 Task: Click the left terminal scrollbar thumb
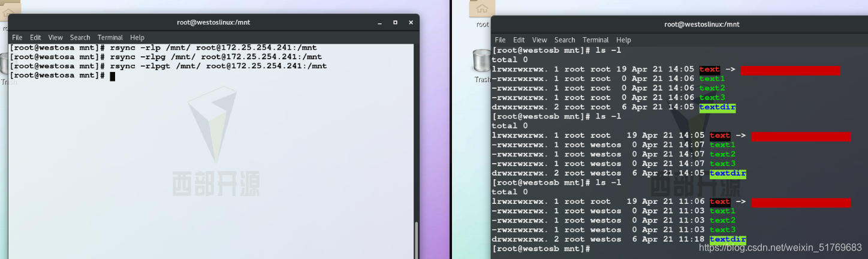[x=416, y=240]
